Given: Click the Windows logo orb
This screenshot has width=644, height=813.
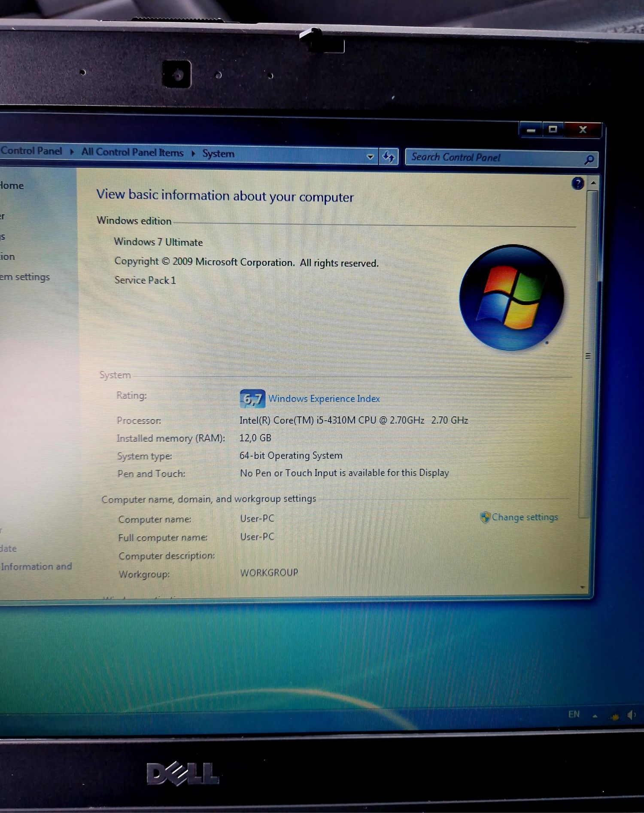Looking at the screenshot, I should [511, 297].
